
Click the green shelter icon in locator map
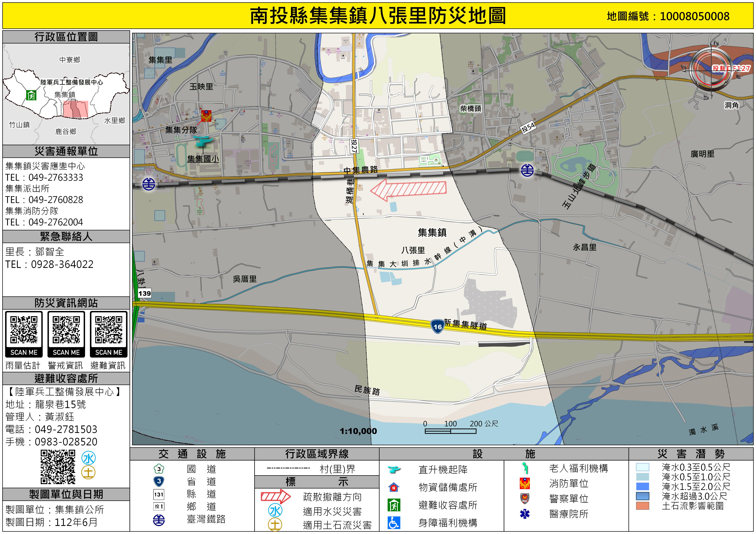pyautogui.click(x=31, y=95)
